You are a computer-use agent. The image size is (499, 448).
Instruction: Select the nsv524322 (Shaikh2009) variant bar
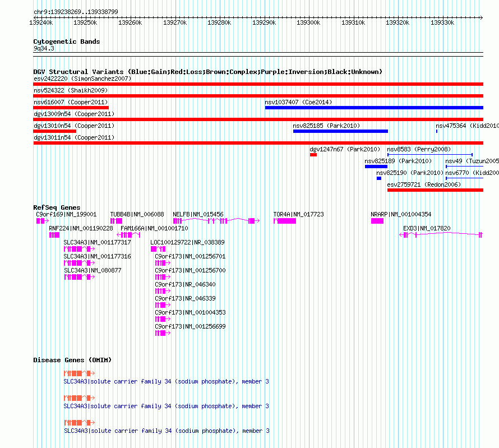coord(258,96)
